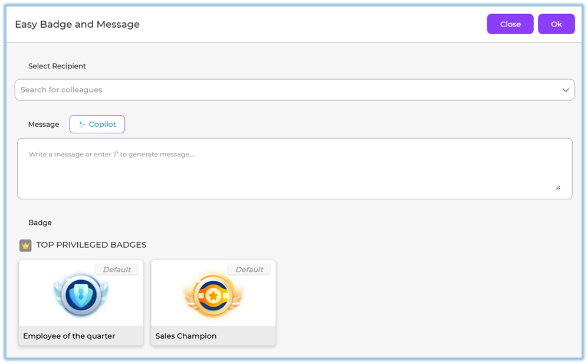Pick the orange star medal badge image

[213, 295]
